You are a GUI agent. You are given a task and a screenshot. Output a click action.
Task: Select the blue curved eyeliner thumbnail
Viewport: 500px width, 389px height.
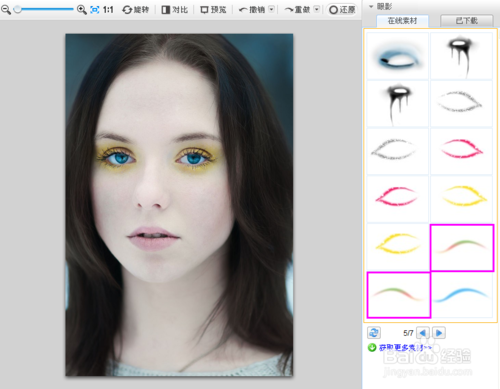[x=462, y=295]
